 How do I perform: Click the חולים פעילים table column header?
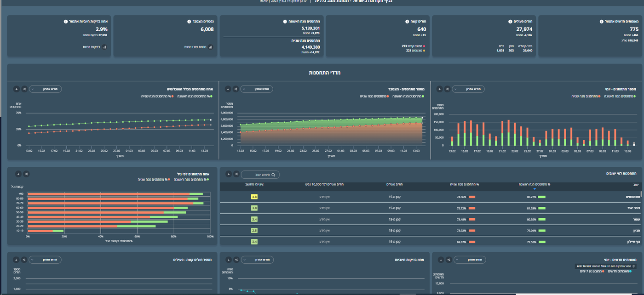click(394, 184)
